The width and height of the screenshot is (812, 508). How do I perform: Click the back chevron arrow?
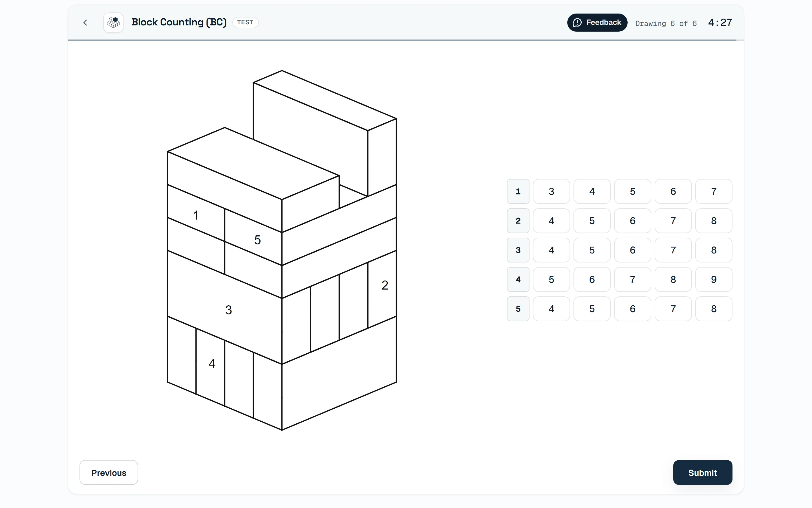click(x=85, y=23)
